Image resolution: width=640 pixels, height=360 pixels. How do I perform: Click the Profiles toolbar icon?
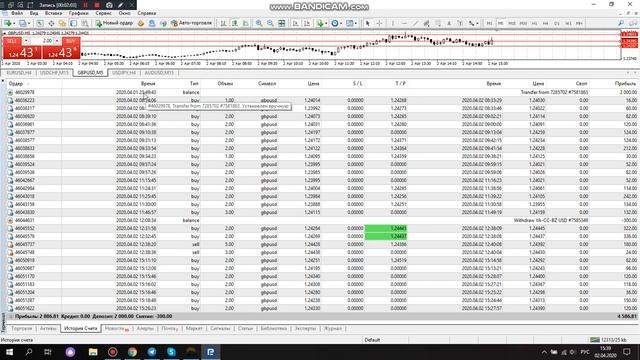(22, 23)
